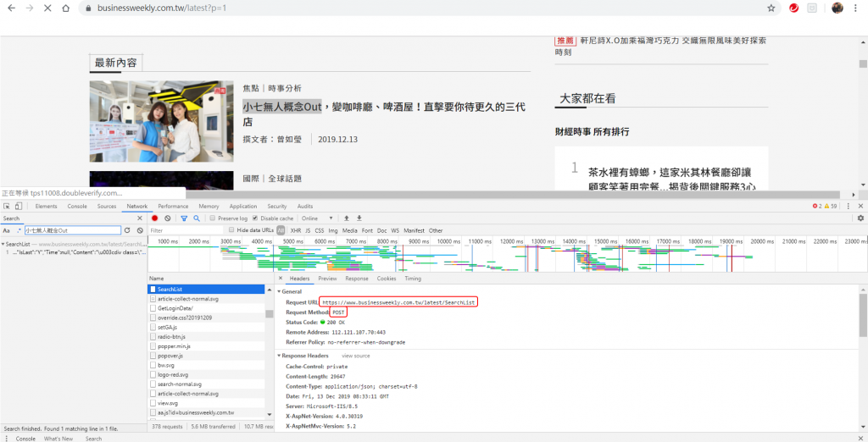This screenshot has height=442, width=868.
Task: Collapse the General headers section
Action: coord(279,291)
